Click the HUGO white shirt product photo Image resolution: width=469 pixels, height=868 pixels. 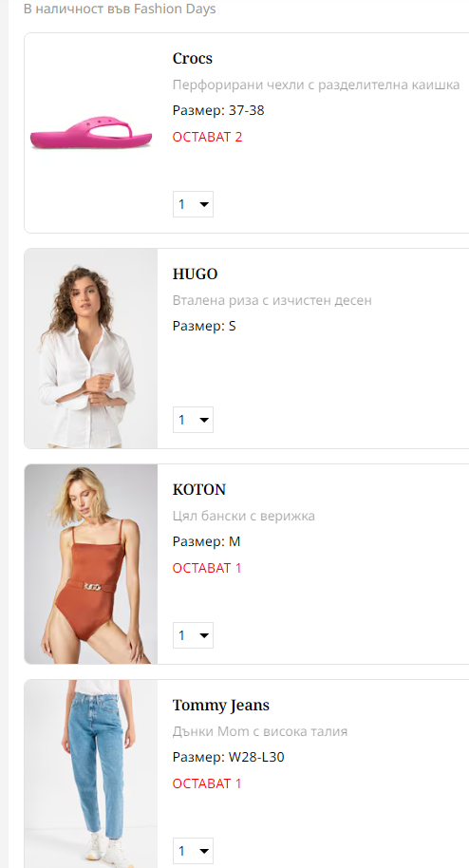91,349
